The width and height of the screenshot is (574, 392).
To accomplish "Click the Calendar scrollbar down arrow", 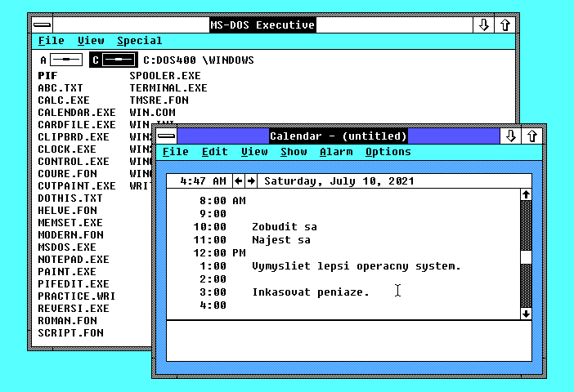I will (x=526, y=313).
